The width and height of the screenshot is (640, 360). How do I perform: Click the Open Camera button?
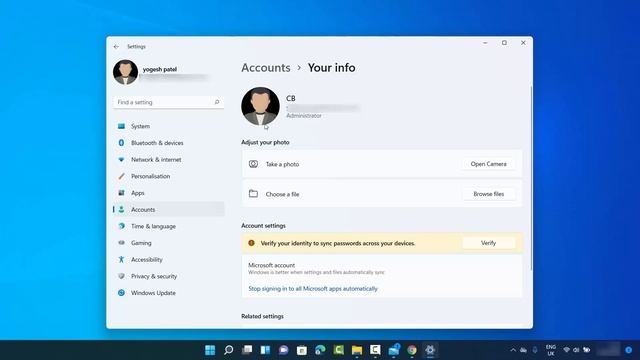[488, 164]
